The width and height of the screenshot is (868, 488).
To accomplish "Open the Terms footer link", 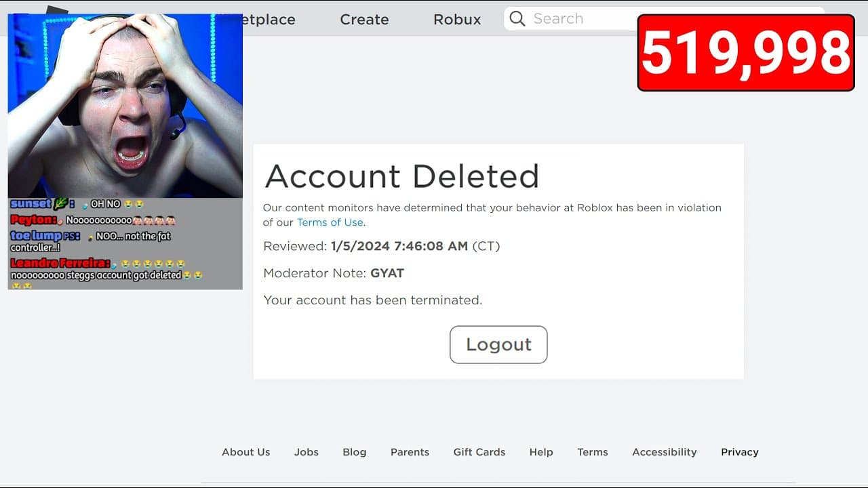I will pos(593,452).
